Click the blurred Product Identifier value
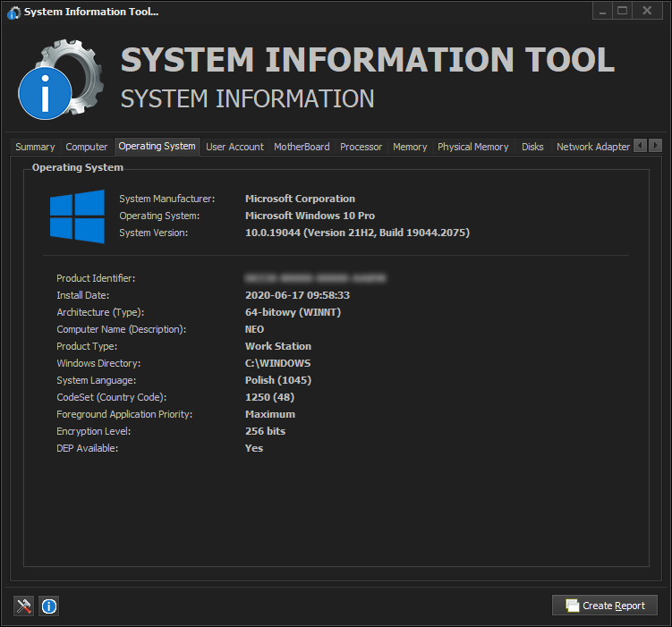Screen dimensions: 672x627 [316, 278]
